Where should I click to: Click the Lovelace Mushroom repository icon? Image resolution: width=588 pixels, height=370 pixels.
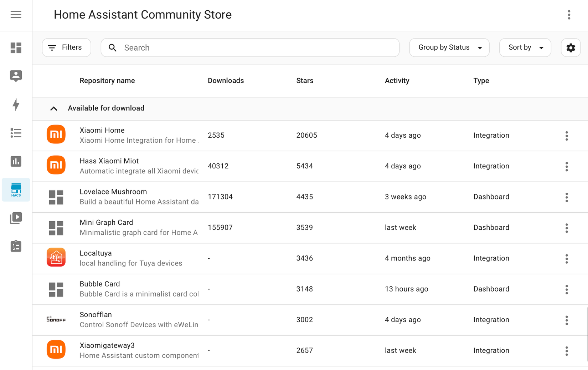56,197
